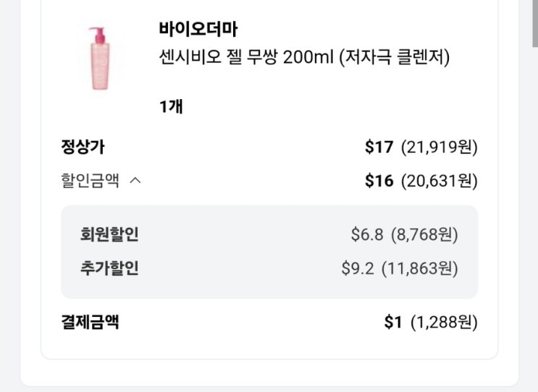Viewport: 538px width, 392px height.
Task: Click the 1개 quantity text
Action: pyautogui.click(x=171, y=106)
